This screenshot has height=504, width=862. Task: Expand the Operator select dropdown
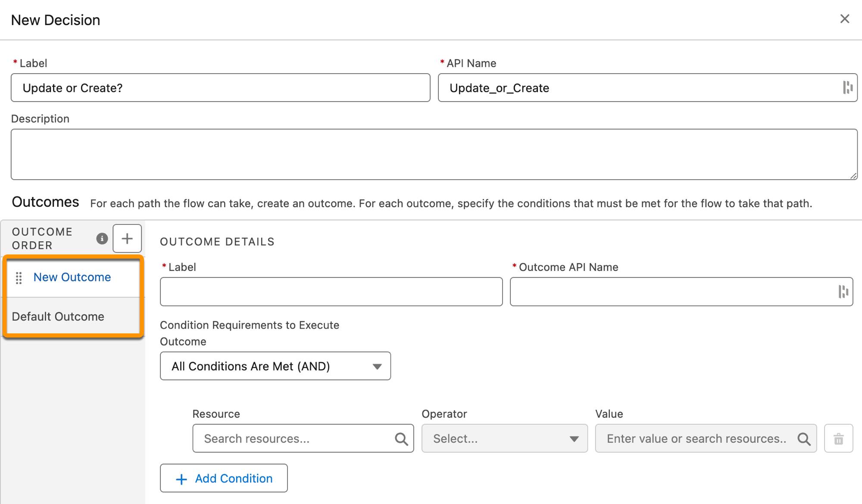coord(504,438)
